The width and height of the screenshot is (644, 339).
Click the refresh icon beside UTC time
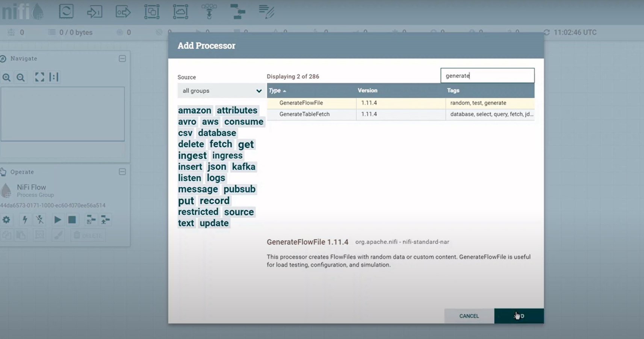pyautogui.click(x=547, y=33)
